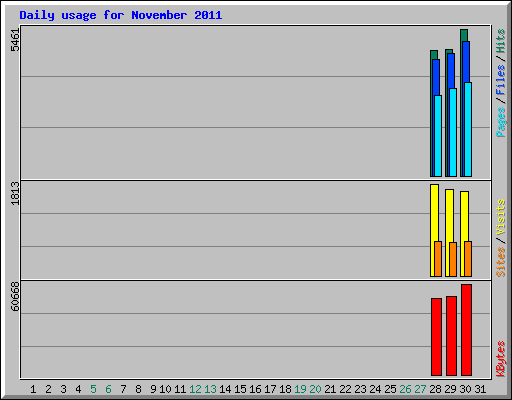Click the cyan pages bar for day 30
This screenshot has height=400, width=512.
pyautogui.click(x=468, y=129)
